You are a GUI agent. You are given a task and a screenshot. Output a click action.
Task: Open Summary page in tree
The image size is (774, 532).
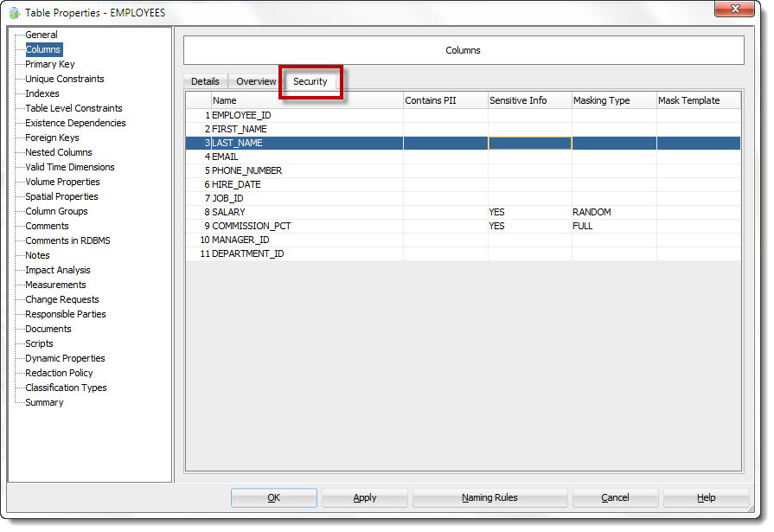44,402
